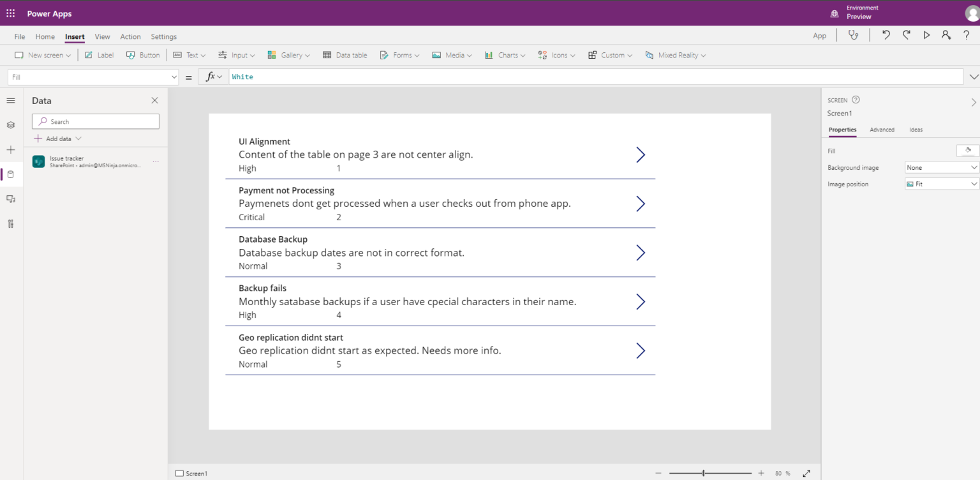Open the Media panel icon in the sidebar
Viewport: 980px width, 480px height.
point(10,199)
